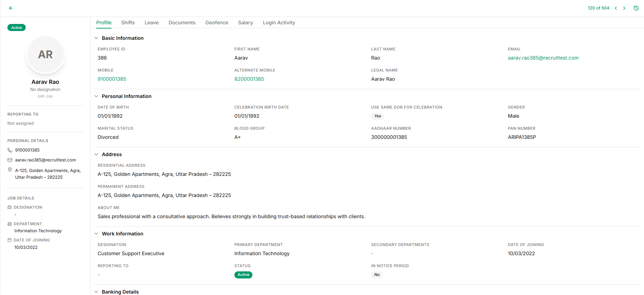Click employee ID value 386
The width and height of the screenshot is (644, 295).
pyautogui.click(x=102, y=58)
